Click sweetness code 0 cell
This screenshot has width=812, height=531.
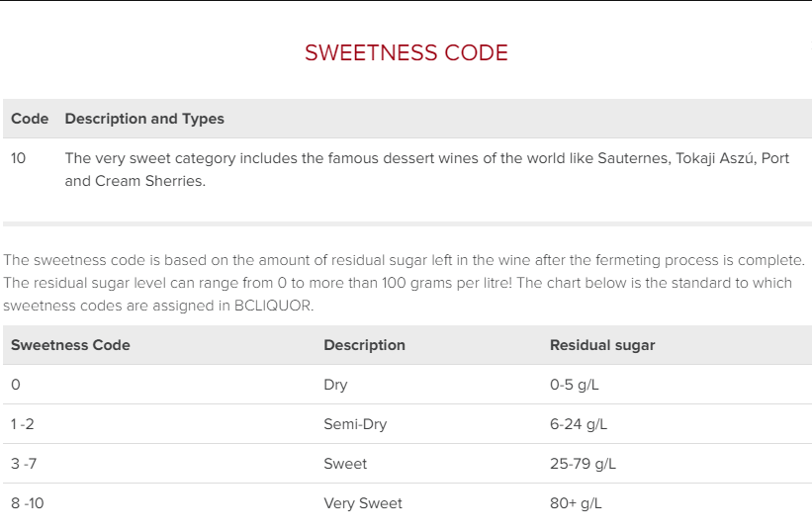pyautogui.click(x=16, y=385)
